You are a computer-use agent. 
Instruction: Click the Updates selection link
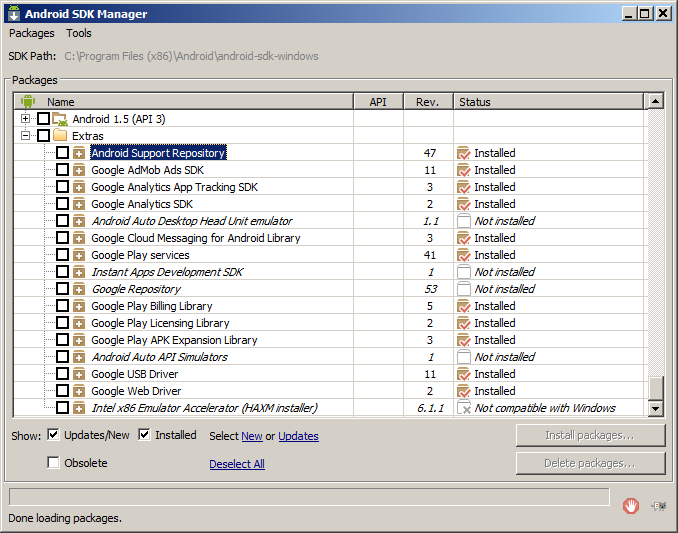[298, 436]
